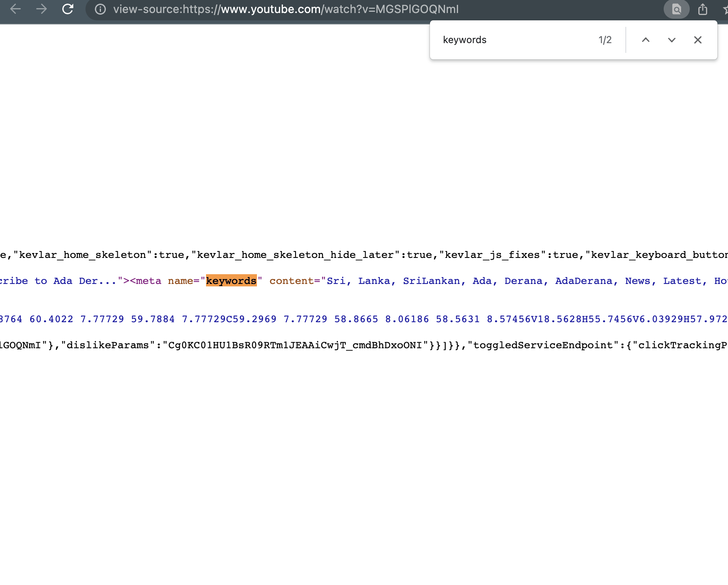Click 'kevlar_home_skeleton' text in source
728x585 pixels.
pos(83,255)
